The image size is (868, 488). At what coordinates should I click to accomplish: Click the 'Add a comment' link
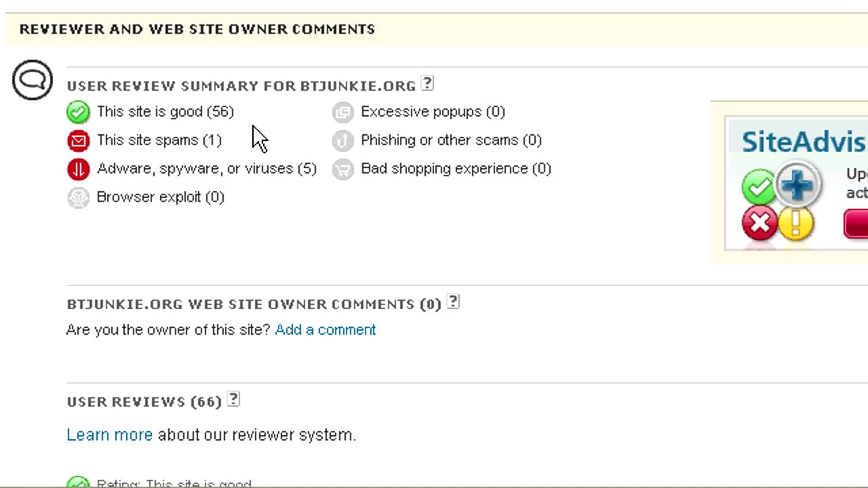click(325, 330)
